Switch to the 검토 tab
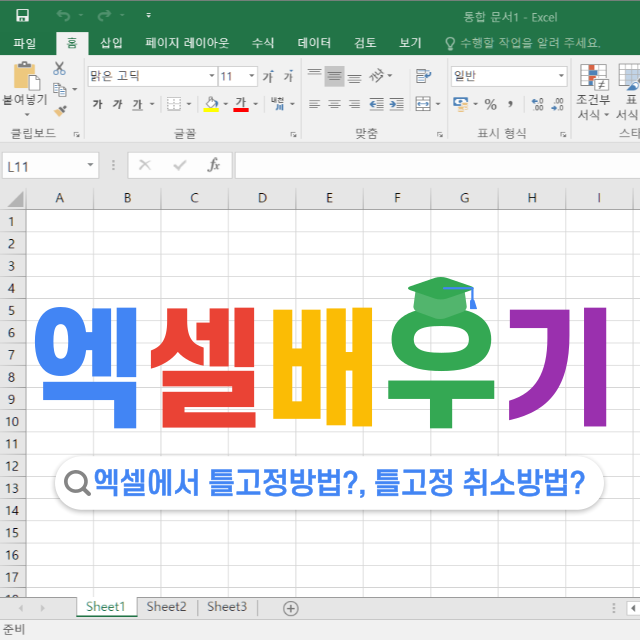640x640 pixels. [365, 42]
